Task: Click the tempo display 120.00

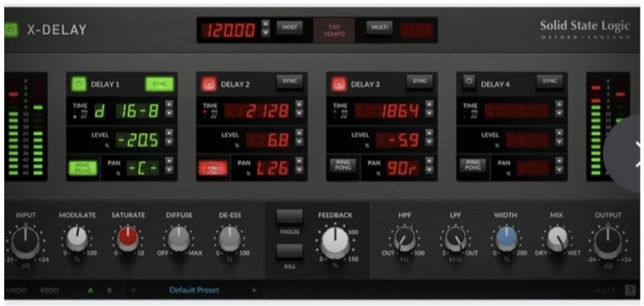Action: point(228,30)
